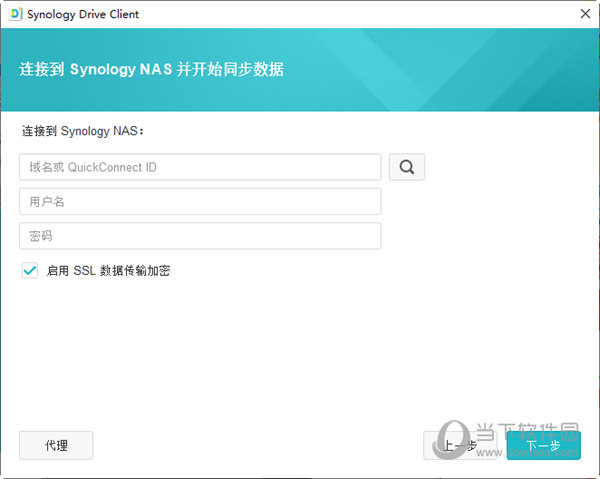600x479 pixels.
Task: Click the magnifier search NAS button
Action: [407, 167]
